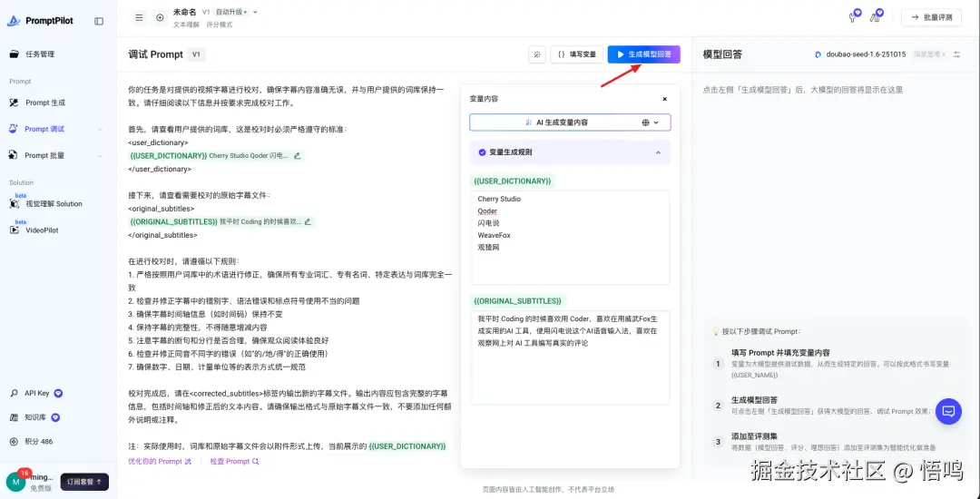980x499 pixels.
Task: Click the 未命名 task title
Action: [183, 12]
